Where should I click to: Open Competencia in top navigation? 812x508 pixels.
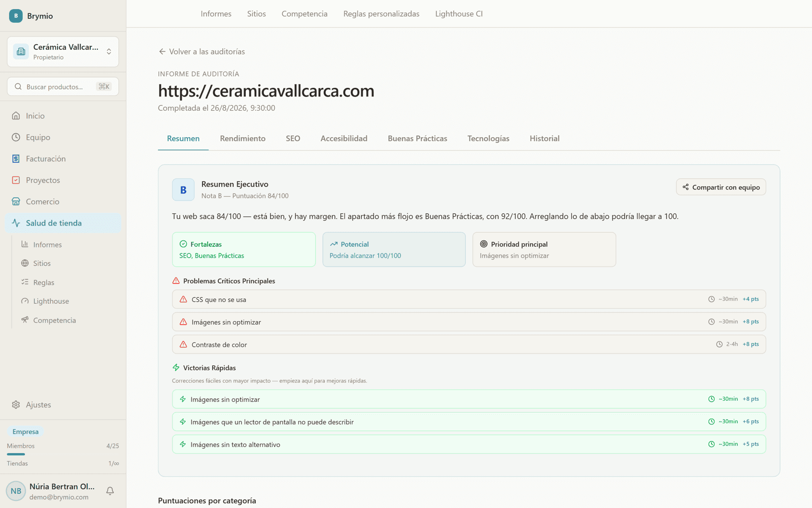(304, 14)
